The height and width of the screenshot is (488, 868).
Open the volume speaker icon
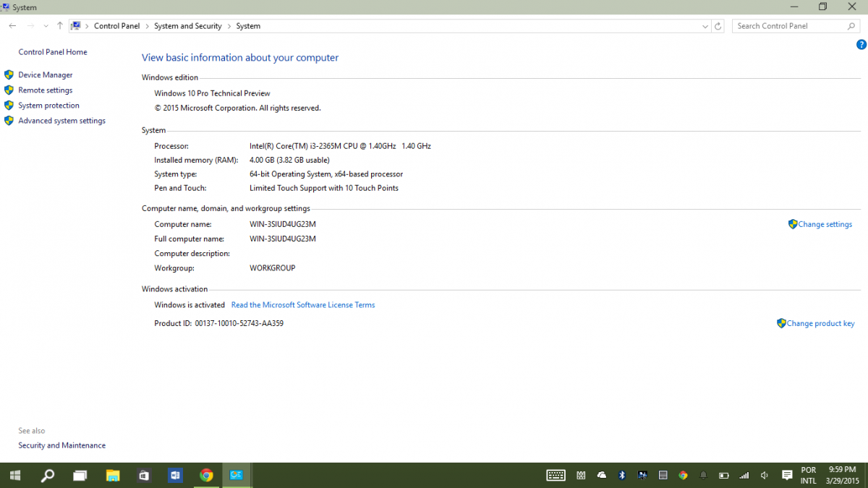point(765,475)
